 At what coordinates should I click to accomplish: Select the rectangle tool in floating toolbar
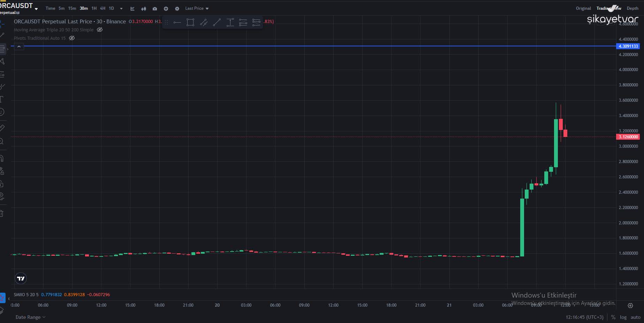click(x=190, y=22)
